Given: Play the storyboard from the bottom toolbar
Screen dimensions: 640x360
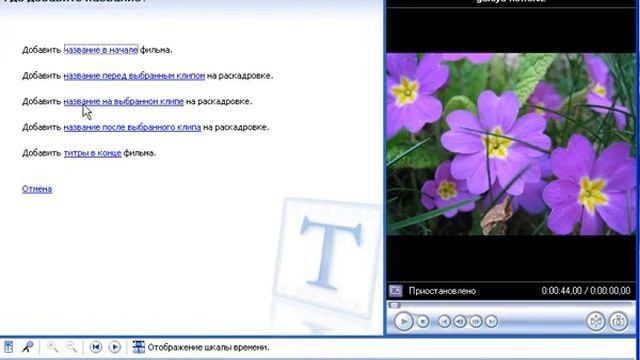Looking at the screenshot, I should click(115, 347).
